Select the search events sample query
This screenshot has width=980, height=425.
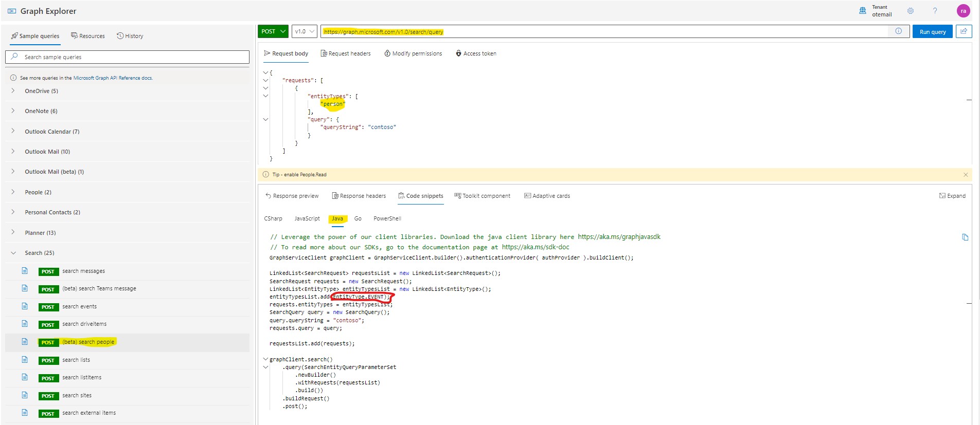[x=128, y=306]
